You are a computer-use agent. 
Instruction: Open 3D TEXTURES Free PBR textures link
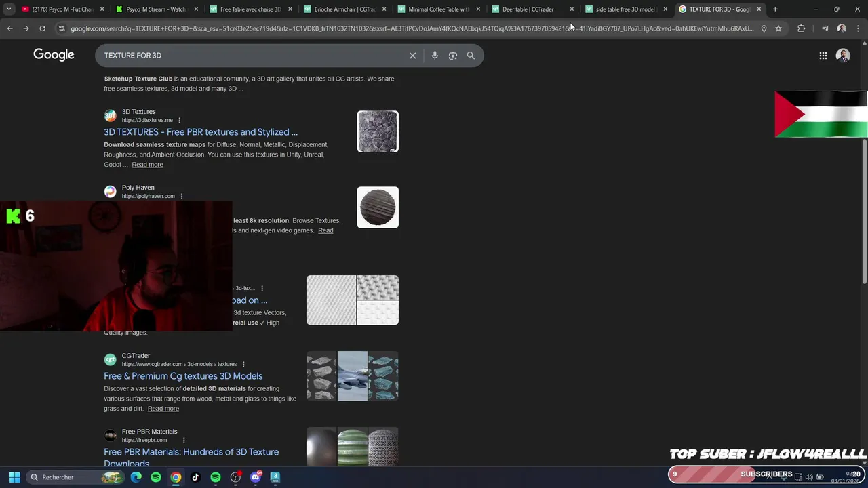[201, 132]
